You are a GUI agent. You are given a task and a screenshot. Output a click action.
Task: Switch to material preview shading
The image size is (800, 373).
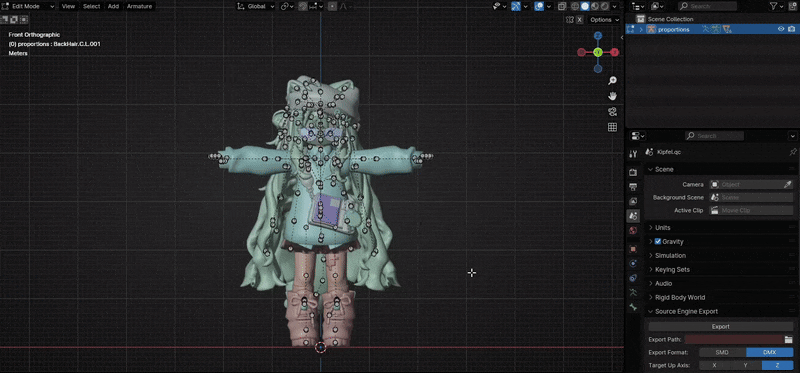(595, 6)
